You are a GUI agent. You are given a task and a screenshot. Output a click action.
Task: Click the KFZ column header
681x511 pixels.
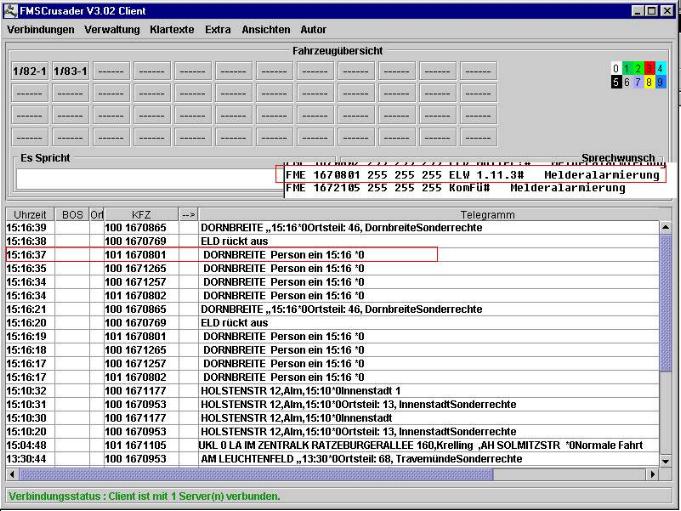coord(140,214)
